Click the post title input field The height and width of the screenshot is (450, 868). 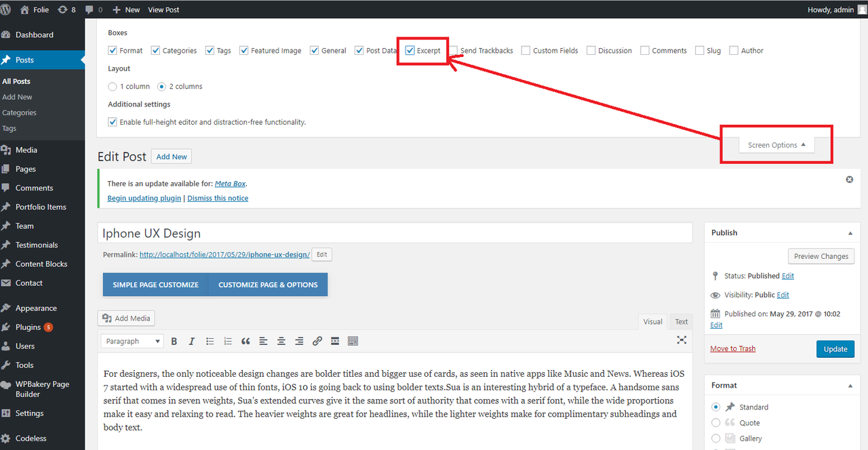395,233
